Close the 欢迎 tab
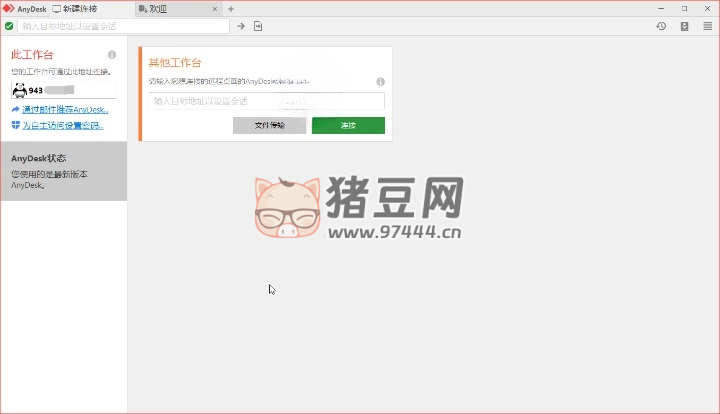This screenshot has width=720, height=414. 214,8
